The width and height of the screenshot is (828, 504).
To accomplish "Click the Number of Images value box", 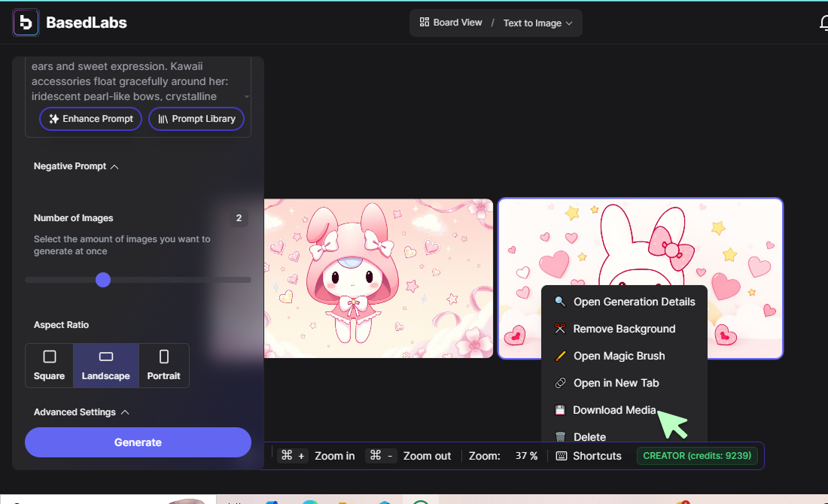I will click(239, 218).
